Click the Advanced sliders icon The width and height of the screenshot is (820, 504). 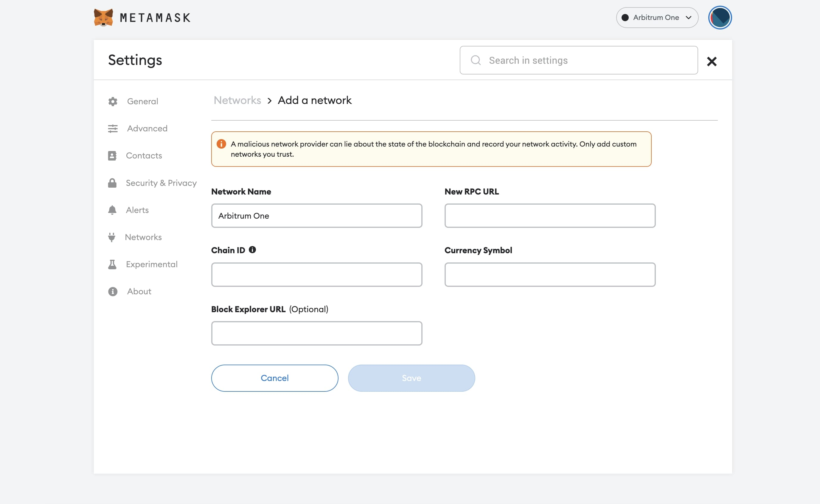[113, 128]
